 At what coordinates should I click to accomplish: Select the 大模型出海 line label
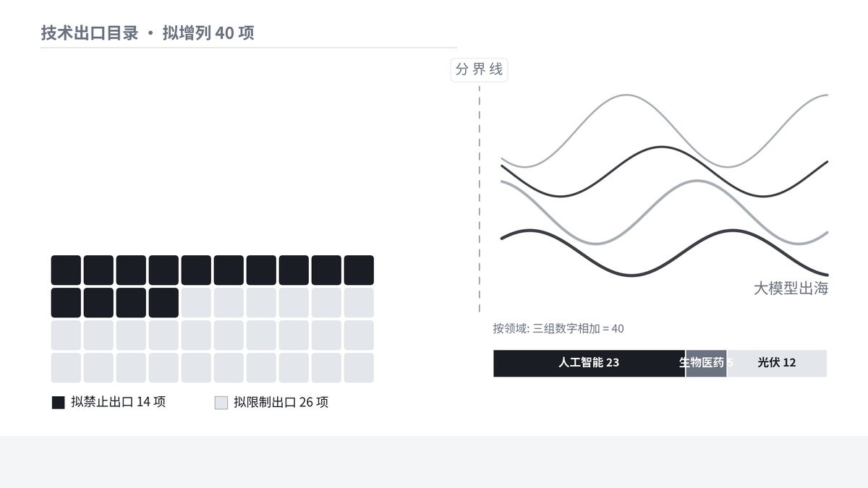(x=791, y=288)
